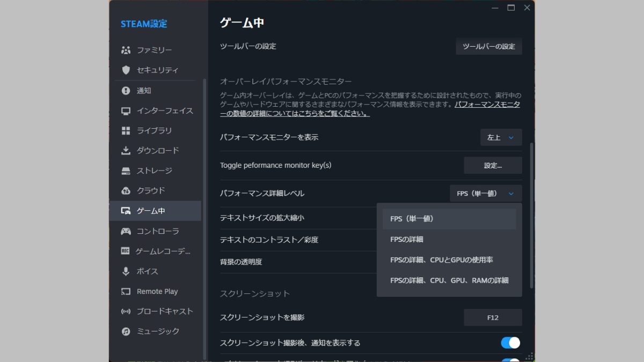Open the 左上 position dropdown
Screen dimensions: 644x362
click(501, 137)
